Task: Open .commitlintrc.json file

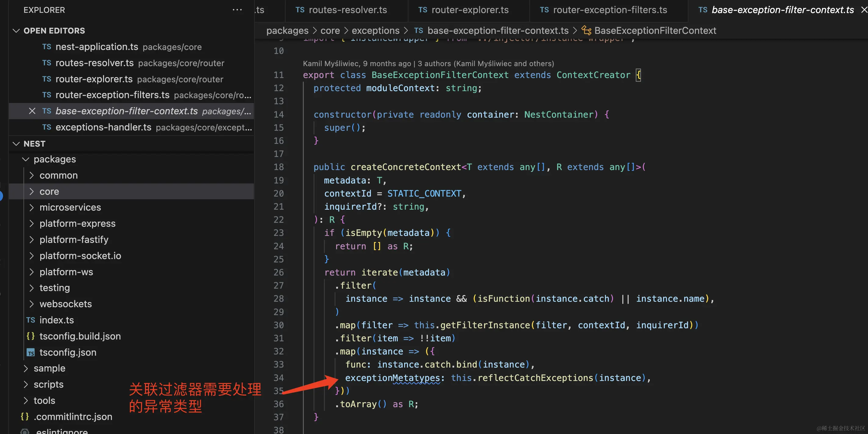Action: (x=73, y=417)
